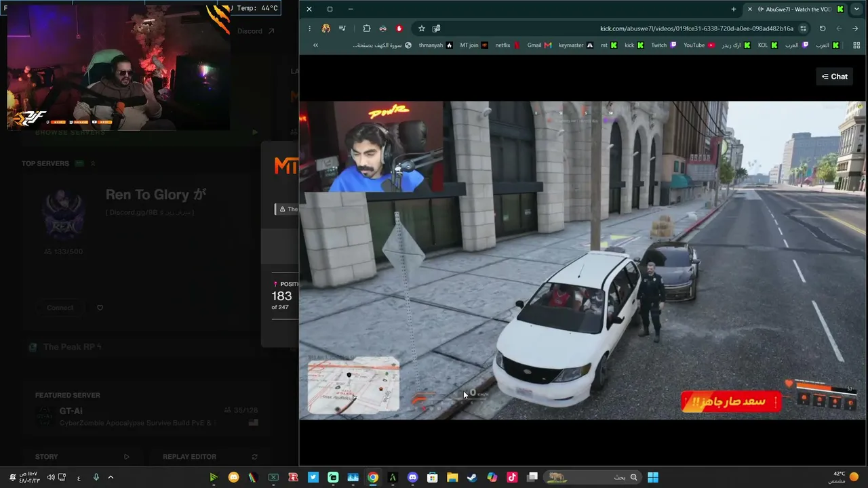This screenshot has height=488, width=868.
Task: Click the Ren To Glory server title
Action: coord(155,195)
